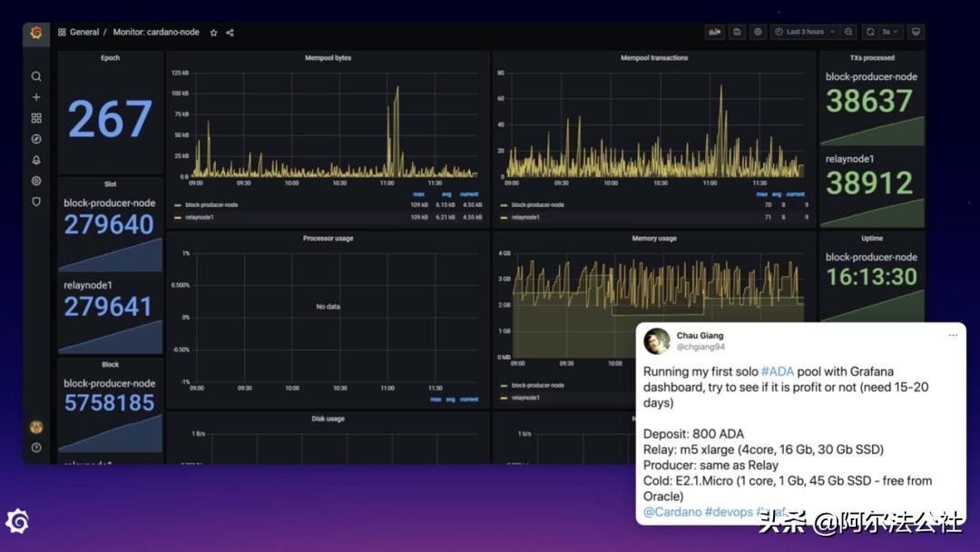
Task: Expand the 5s refresh interval dropdown
Action: coord(890,32)
